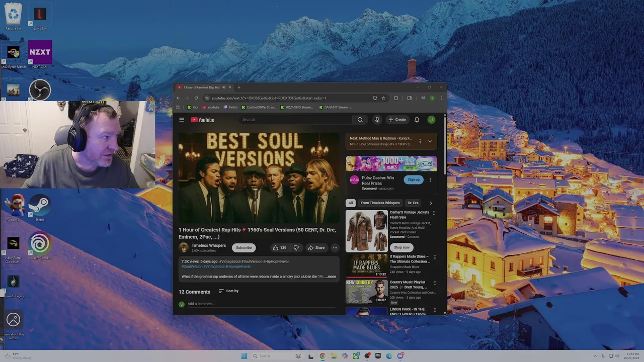
Task: Open OBS Studio desktop icon
Action: point(40,90)
